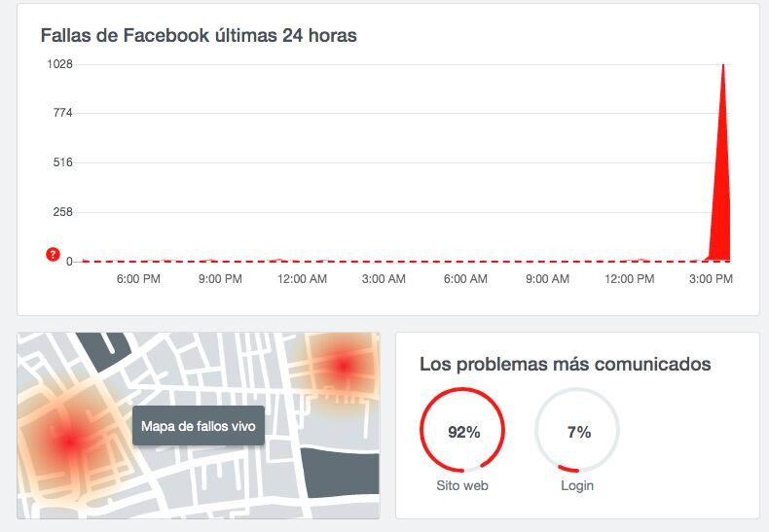Click the large red hotspot on the map's left side
This screenshot has height=532, width=769.
tap(67, 442)
